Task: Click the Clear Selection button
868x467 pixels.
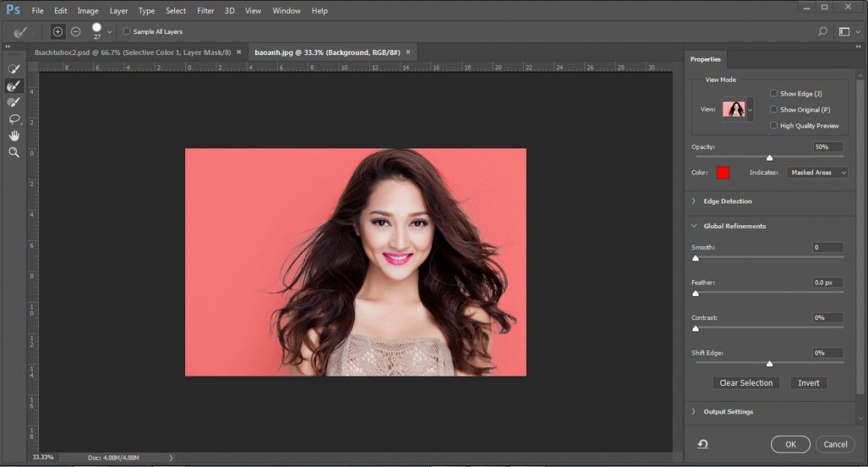Action: (x=746, y=383)
